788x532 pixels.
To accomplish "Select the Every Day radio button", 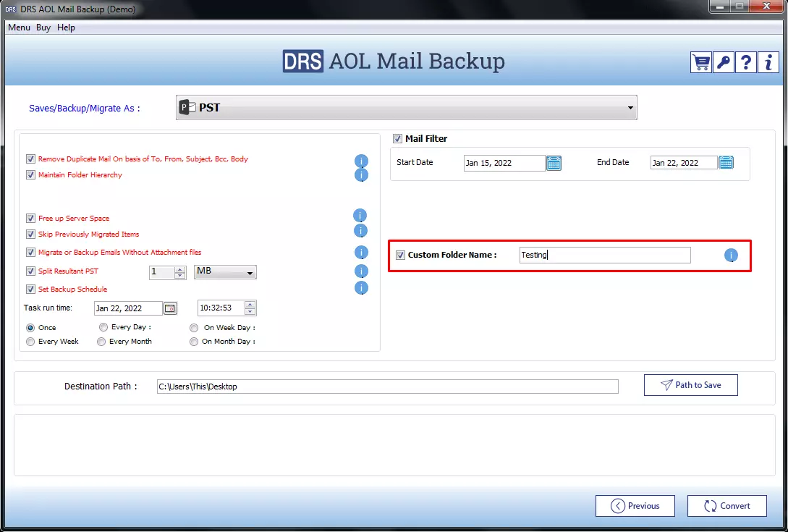I will [103, 327].
